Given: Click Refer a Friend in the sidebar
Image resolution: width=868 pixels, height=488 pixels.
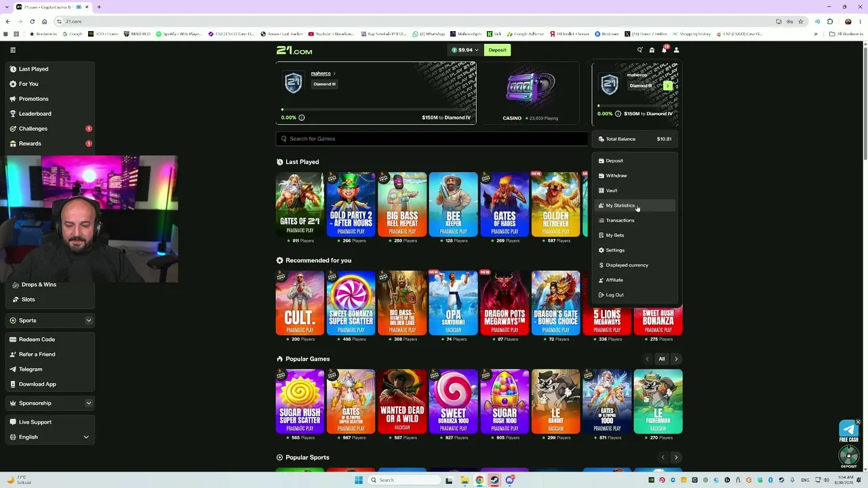Looking at the screenshot, I should point(51,354).
